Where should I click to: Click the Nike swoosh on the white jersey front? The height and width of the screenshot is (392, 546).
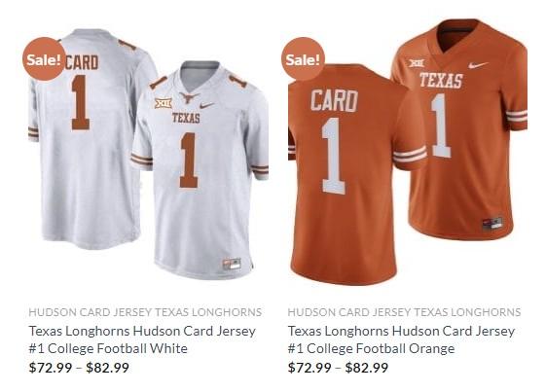tap(207, 105)
